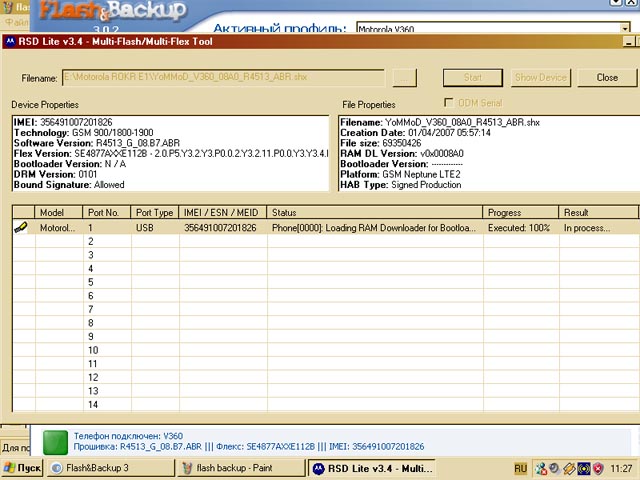Select port number 5 row

click(325, 282)
